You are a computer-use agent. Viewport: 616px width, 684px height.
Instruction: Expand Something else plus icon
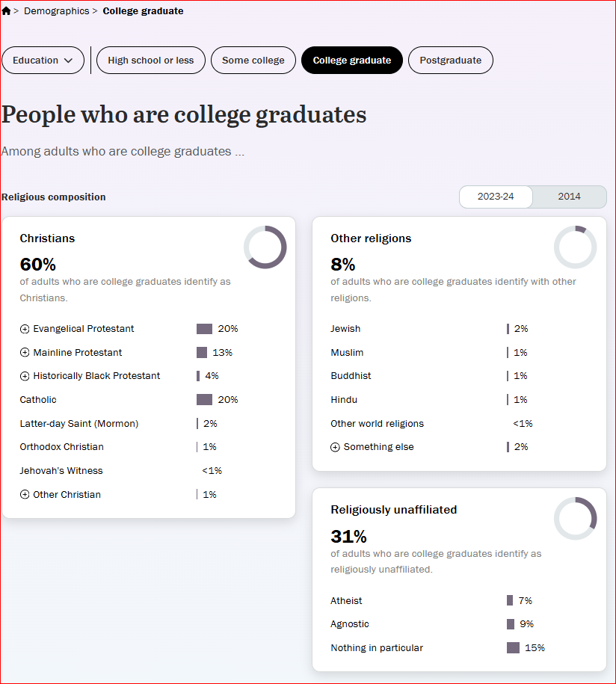tap(335, 447)
